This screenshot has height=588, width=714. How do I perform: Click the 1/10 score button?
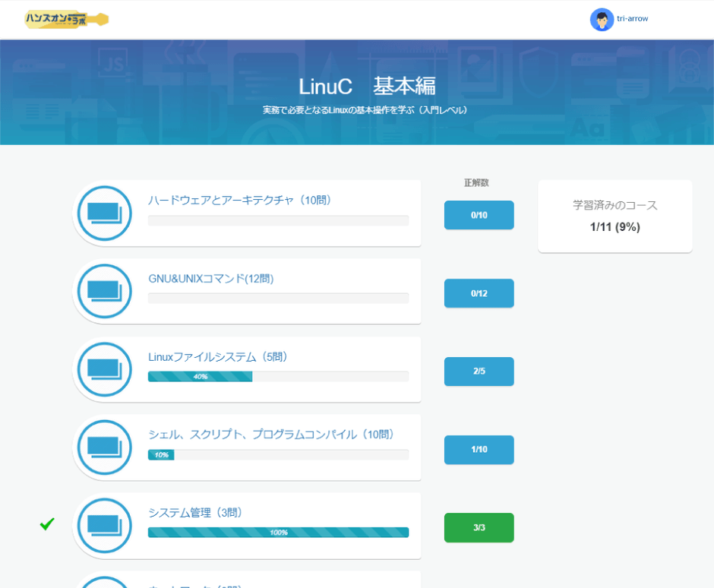(479, 450)
